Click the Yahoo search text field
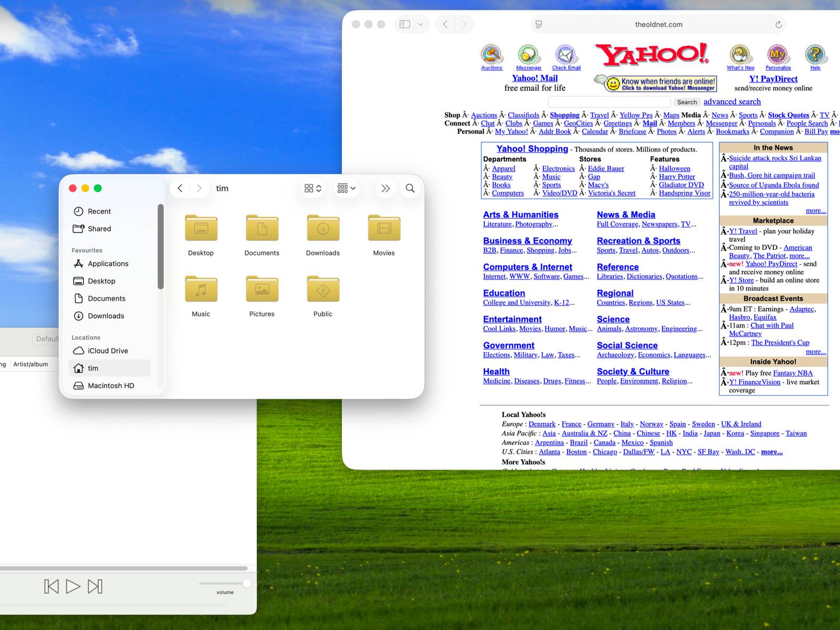 click(609, 102)
